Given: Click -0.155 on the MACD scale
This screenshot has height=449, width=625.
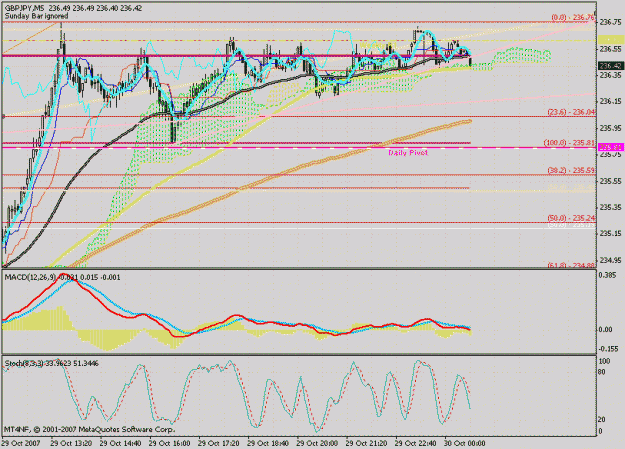Looking at the screenshot, I should (609, 349).
